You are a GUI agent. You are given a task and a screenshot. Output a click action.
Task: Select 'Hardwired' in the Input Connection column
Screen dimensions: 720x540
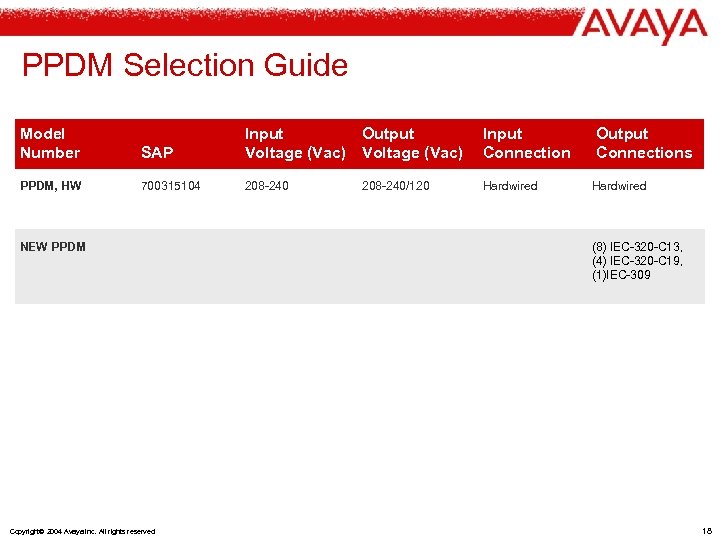coord(510,186)
